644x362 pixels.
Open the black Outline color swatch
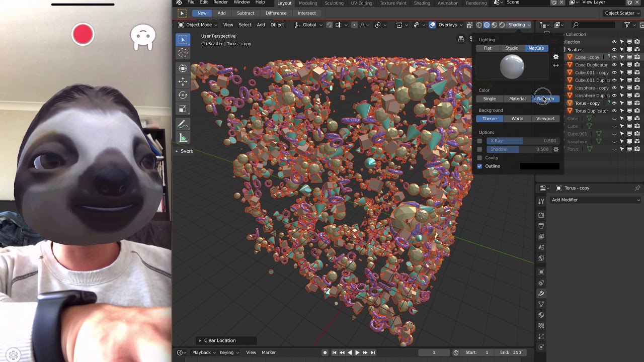point(539,166)
